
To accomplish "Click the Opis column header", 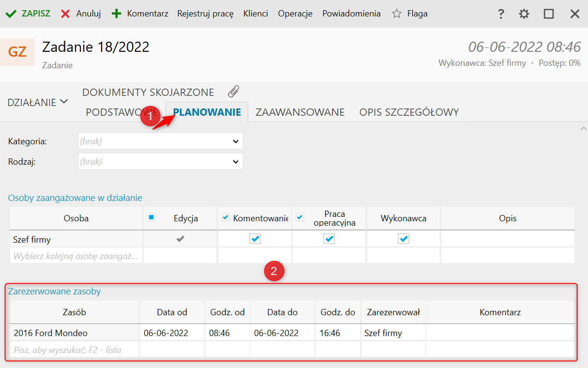I will 508,218.
